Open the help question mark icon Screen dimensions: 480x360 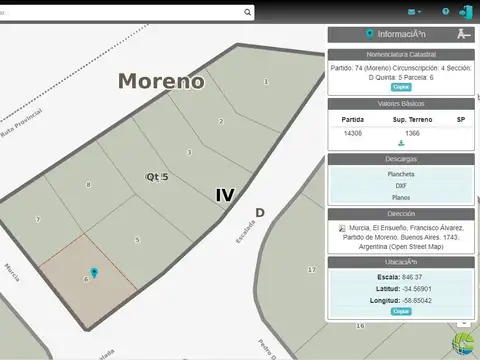[x=445, y=12]
